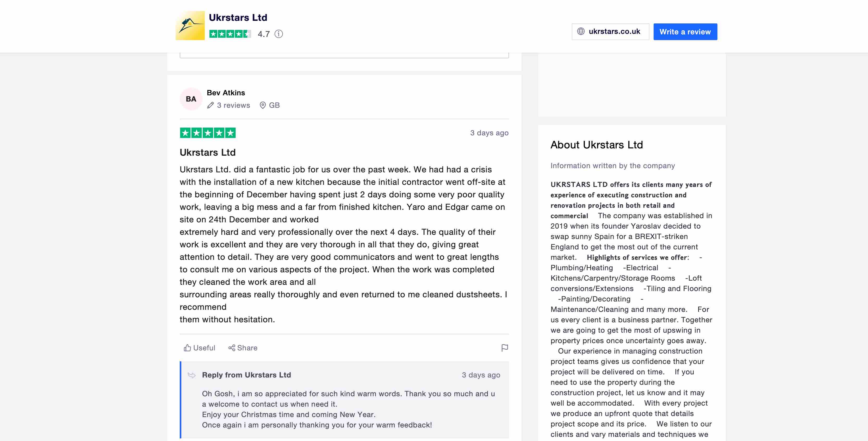Flag this review with the flag icon
868x441 pixels.
coord(504,348)
